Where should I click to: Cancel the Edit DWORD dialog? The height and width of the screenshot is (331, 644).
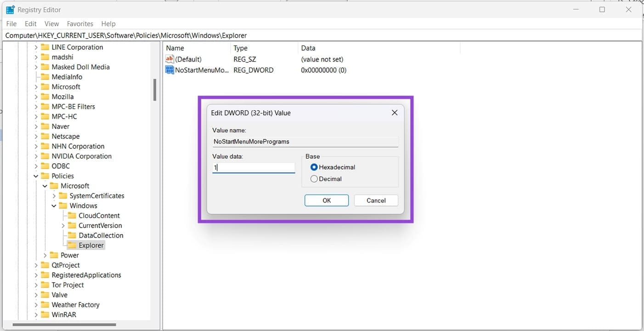pos(376,200)
